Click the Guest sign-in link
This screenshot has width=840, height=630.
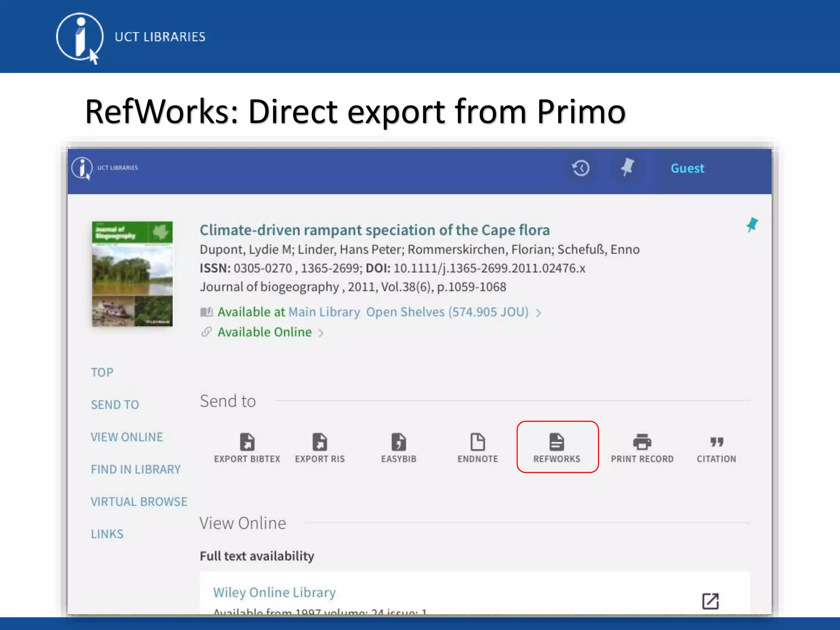tap(687, 168)
